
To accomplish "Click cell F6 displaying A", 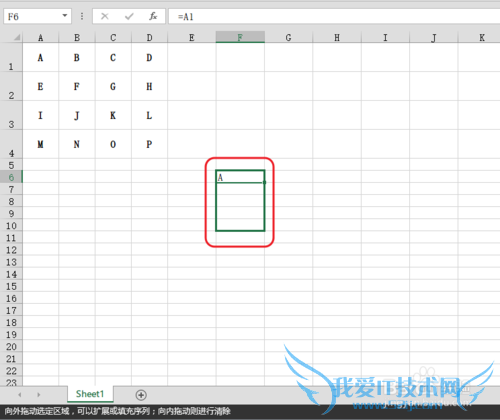I will point(240,177).
